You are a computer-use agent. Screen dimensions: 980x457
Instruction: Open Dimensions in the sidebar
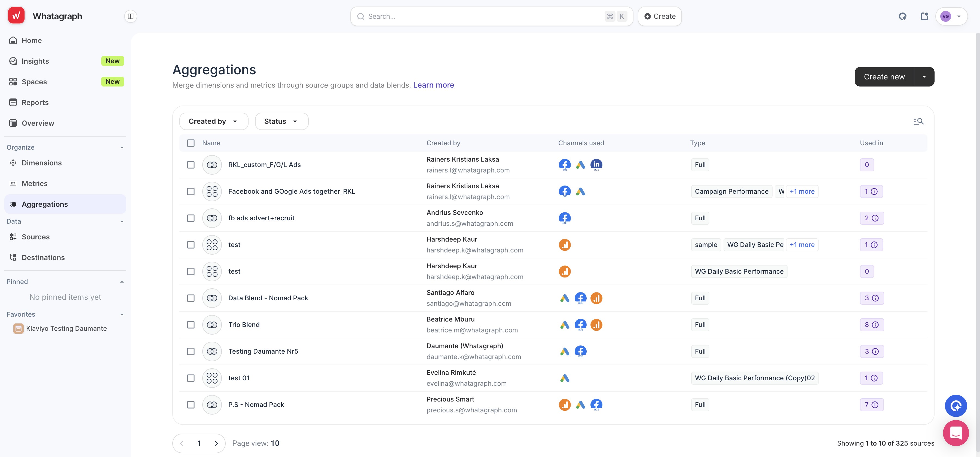(x=65, y=163)
